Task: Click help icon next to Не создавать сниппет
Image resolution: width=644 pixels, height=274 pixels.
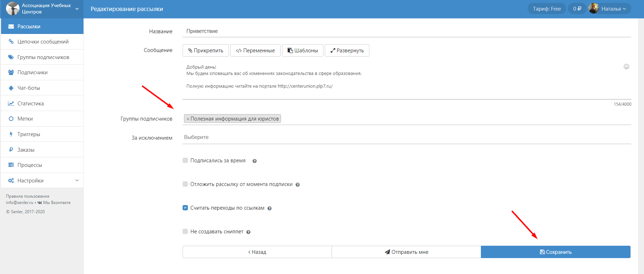Action: pos(248,232)
